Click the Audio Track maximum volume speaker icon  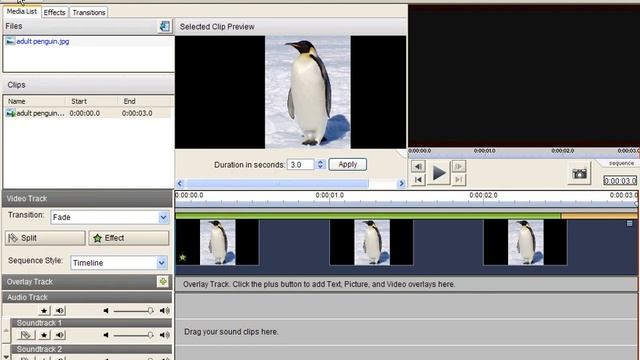[x=164, y=311]
